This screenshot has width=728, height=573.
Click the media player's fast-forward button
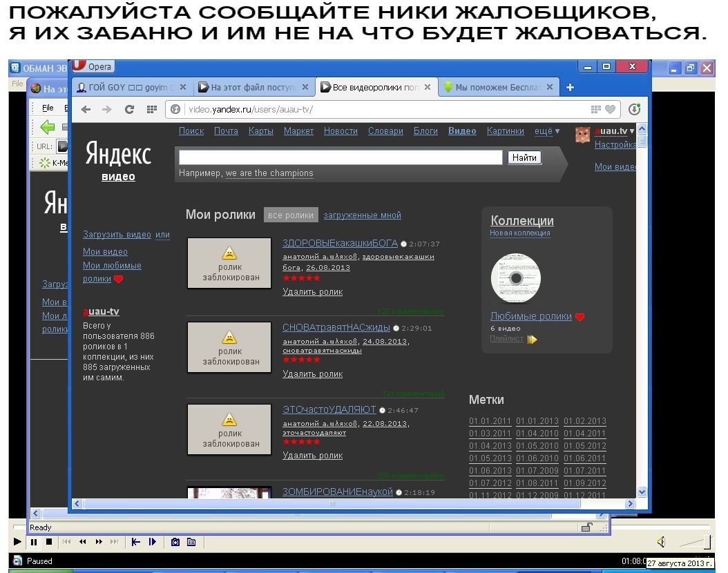pyautogui.click(x=99, y=541)
